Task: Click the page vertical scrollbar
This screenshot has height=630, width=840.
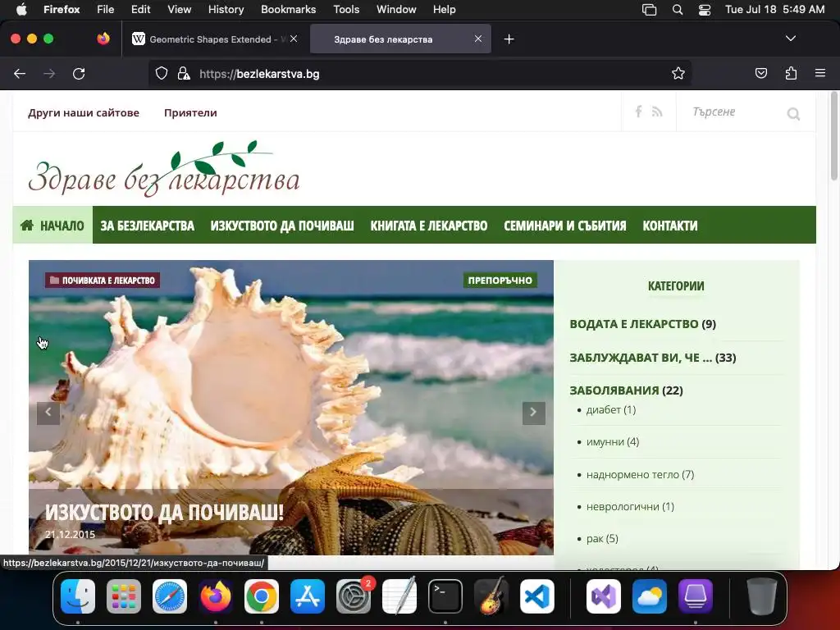Action: (833, 136)
